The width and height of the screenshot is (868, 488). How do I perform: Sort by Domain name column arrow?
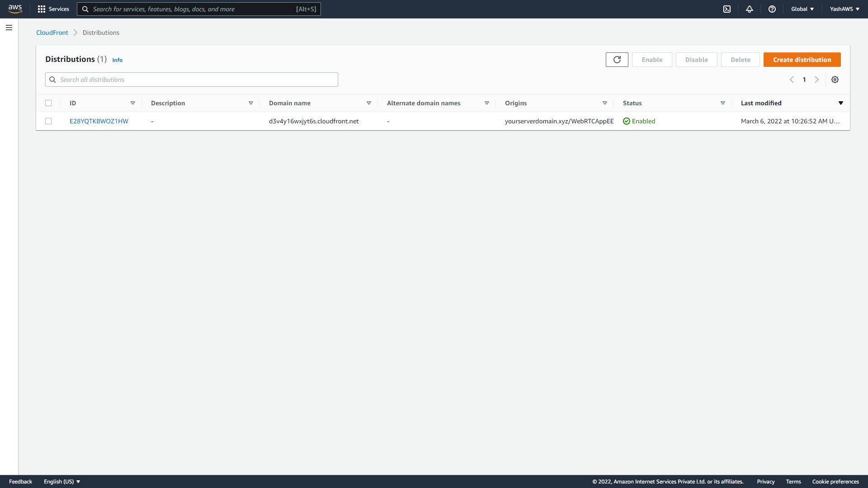[x=369, y=103]
